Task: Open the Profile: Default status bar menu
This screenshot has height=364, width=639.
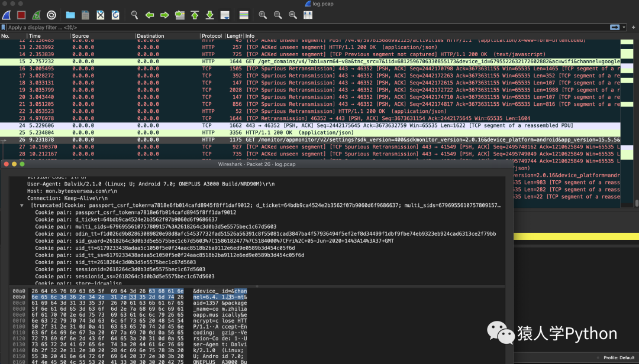Action: (x=619, y=358)
